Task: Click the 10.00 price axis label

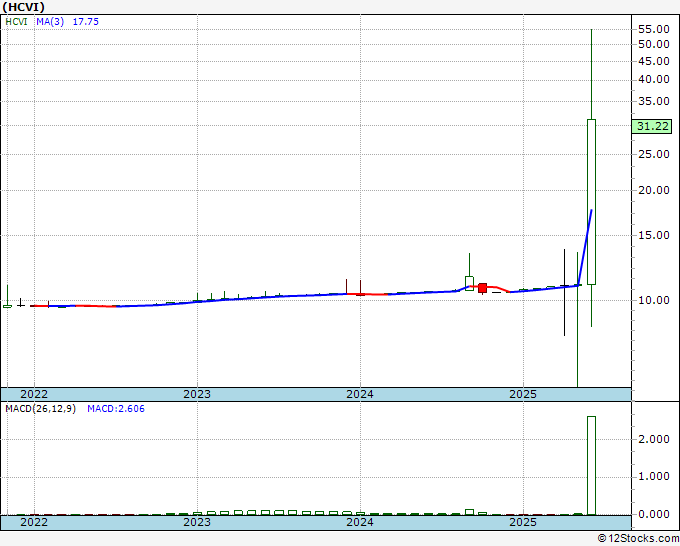Action: (x=654, y=300)
